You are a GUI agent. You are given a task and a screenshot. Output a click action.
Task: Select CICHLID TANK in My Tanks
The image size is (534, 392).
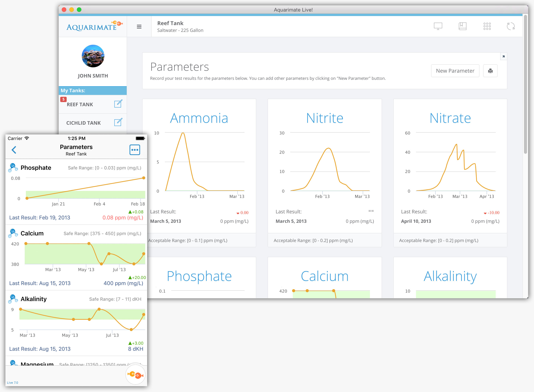point(83,123)
